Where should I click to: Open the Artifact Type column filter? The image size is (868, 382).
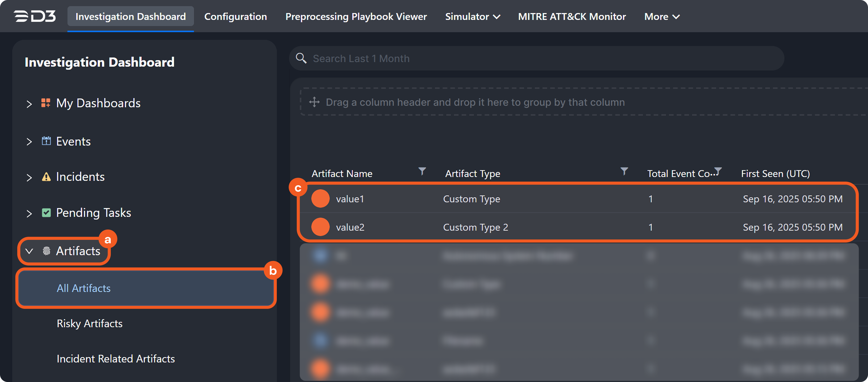click(624, 171)
